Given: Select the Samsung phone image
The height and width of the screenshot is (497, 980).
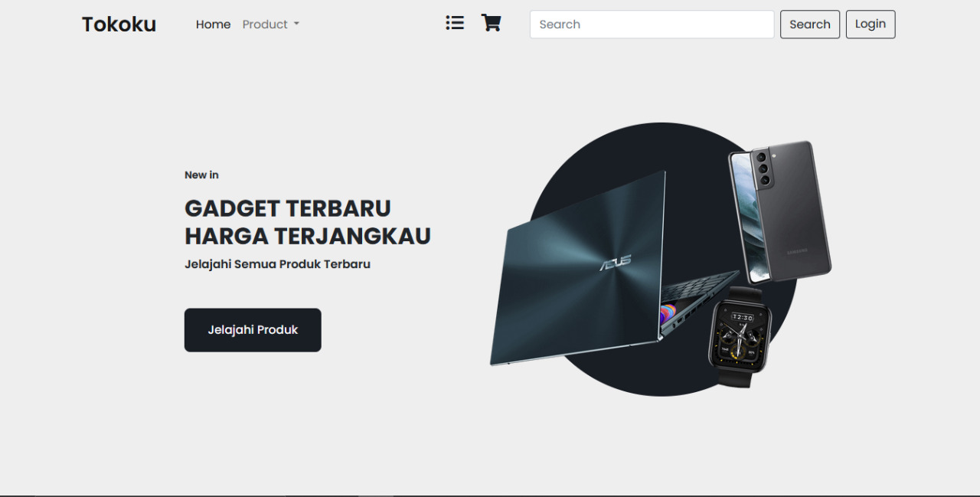Looking at the screenshot, I should pyautogui.click(x=779, y=211).
